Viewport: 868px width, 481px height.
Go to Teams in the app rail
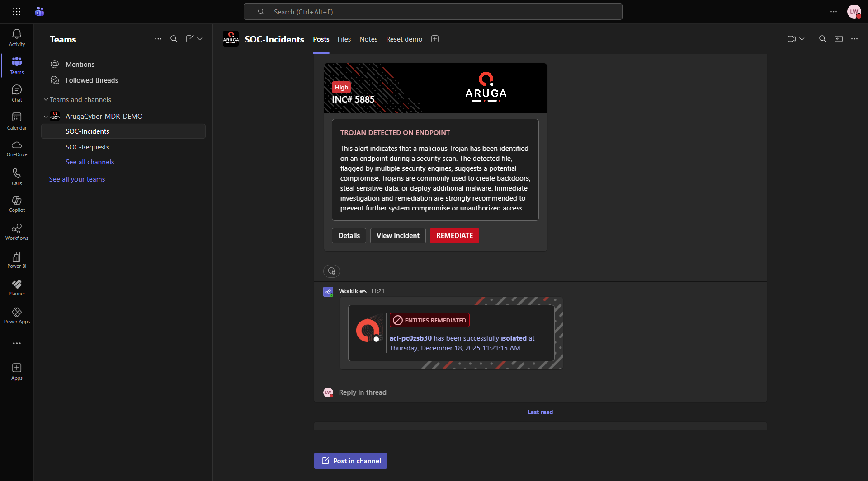tap(17, 66)
